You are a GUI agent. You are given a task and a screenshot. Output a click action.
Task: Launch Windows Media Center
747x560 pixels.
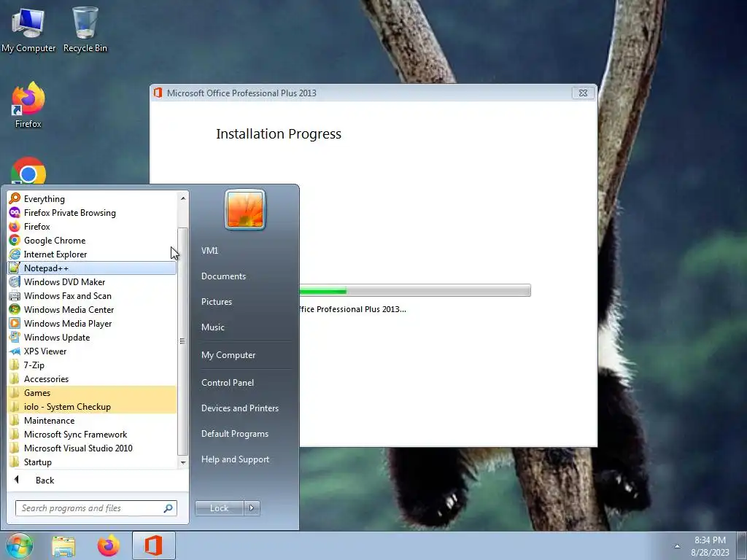pos(92,309)
